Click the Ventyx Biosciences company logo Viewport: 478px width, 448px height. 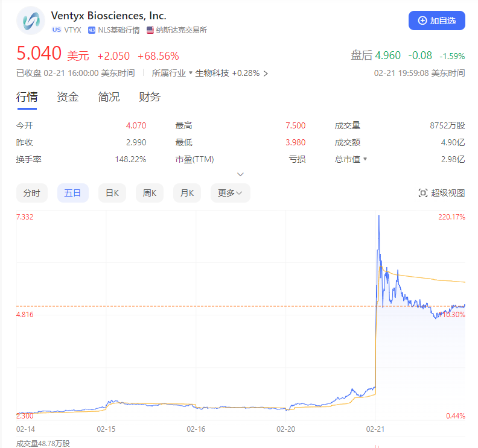[x=31, y=21]
